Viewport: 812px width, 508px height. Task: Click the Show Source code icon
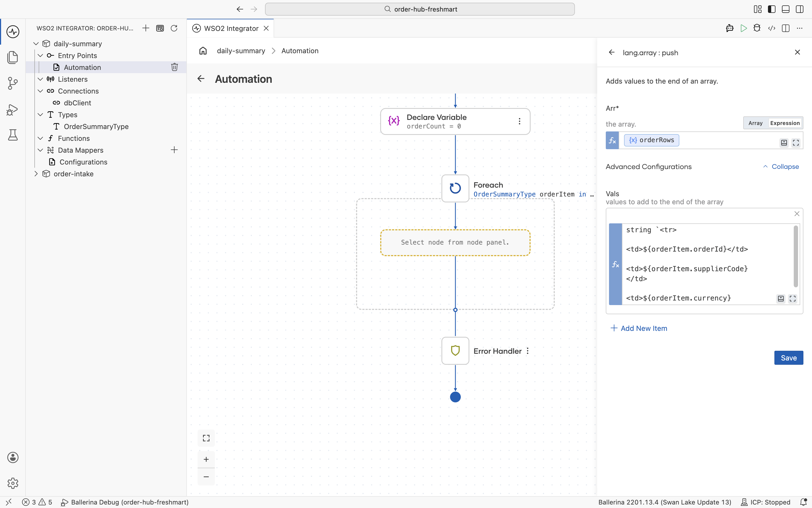click(x=771, y=28)
